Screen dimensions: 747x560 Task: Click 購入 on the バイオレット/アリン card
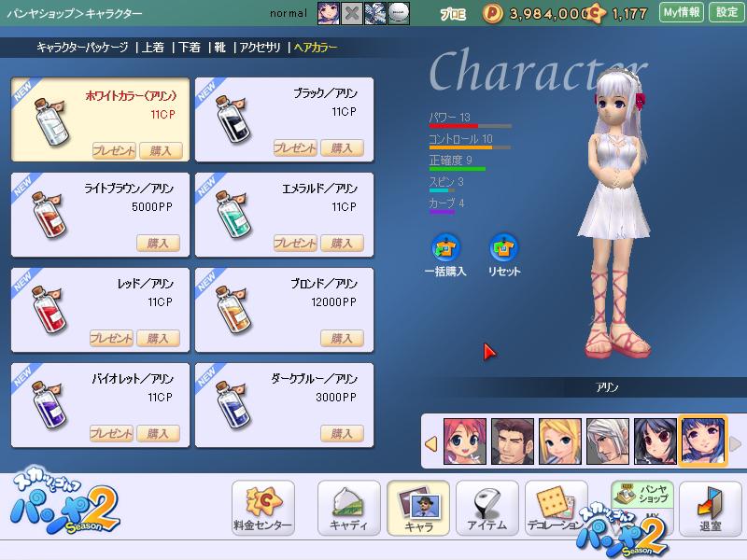pos(158,433)
